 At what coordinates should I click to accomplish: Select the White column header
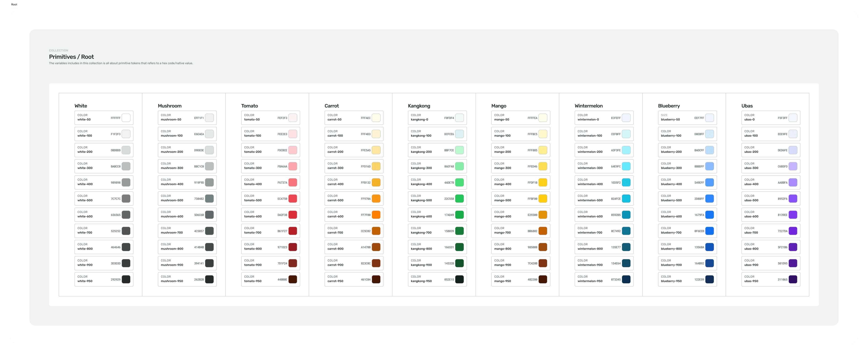pos(81,106)
